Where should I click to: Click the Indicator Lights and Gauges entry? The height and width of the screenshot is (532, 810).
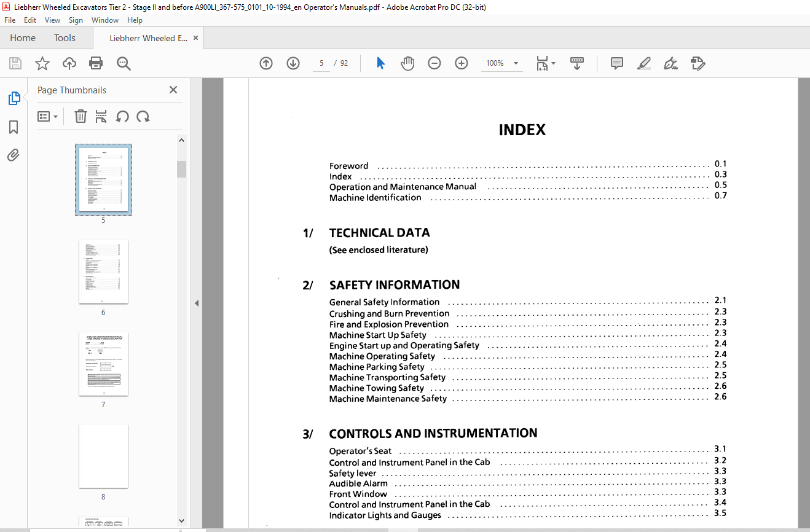click(x=528, y=515)
